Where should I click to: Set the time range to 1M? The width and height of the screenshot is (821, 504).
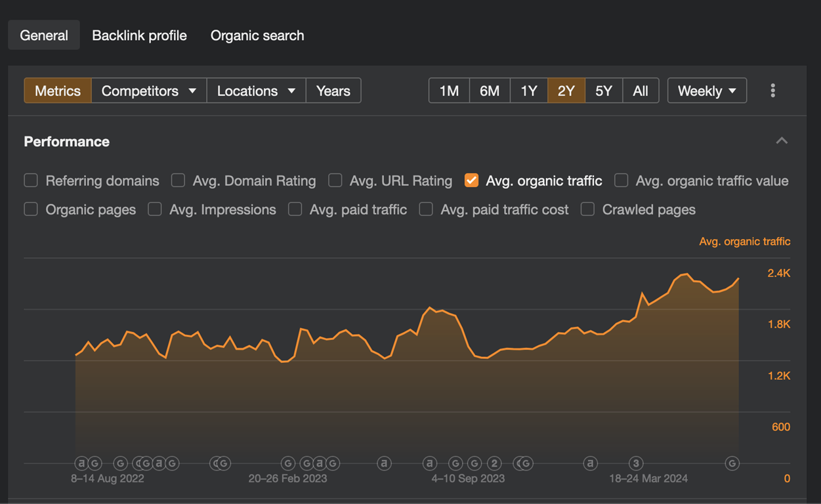[449, 91]
